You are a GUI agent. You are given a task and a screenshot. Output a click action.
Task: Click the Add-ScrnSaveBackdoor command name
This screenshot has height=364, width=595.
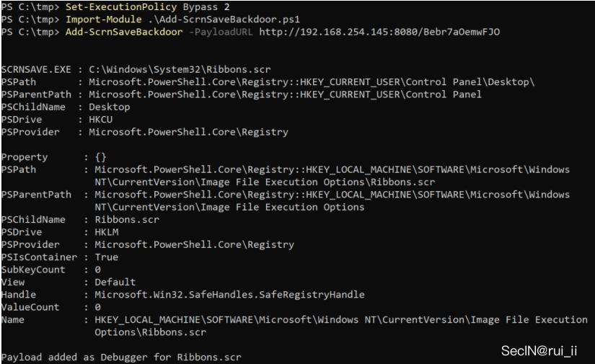(124, 32)
